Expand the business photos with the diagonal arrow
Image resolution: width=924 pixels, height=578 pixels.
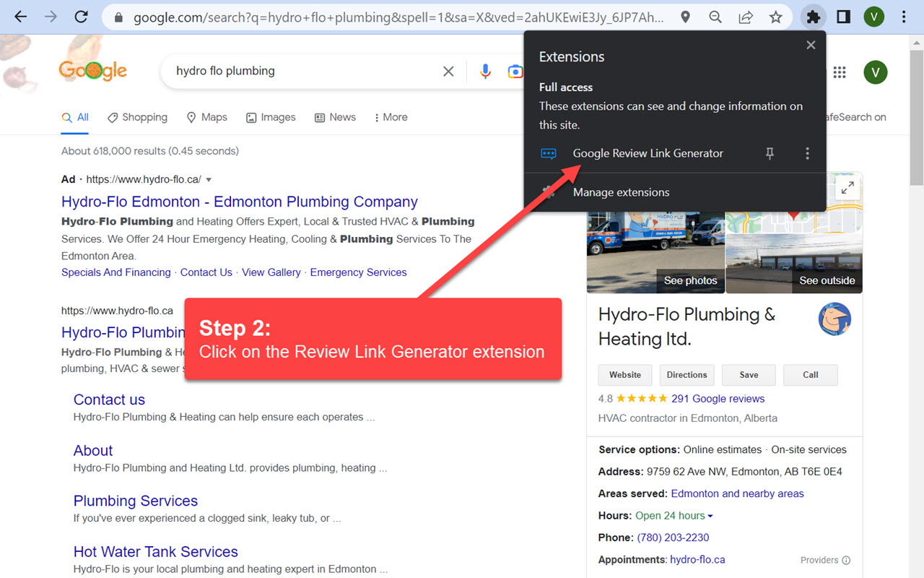pyautogui.click(x=847, y=187)
